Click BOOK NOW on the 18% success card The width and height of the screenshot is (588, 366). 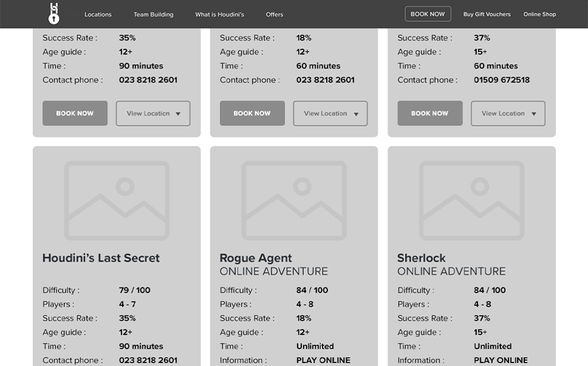pyautogui.click(x=252, y=113)
